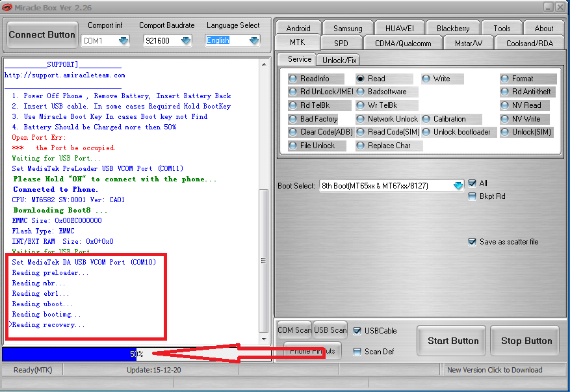This screenshot has height=392, width=570.
Task: Click the log panel scrollbar thumb
Action: click(264, 261)
